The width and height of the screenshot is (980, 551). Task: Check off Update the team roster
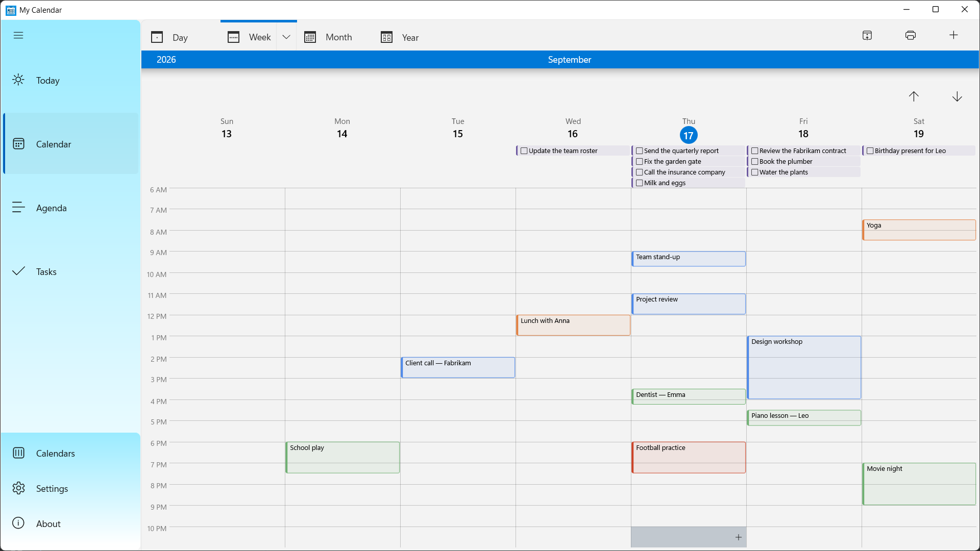524,151
